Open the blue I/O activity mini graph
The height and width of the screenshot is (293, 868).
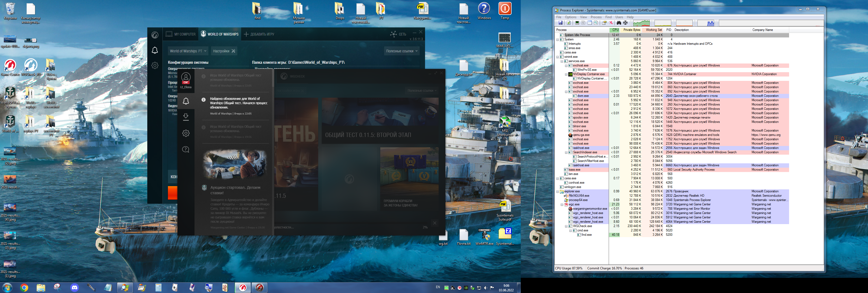(706, 23)
